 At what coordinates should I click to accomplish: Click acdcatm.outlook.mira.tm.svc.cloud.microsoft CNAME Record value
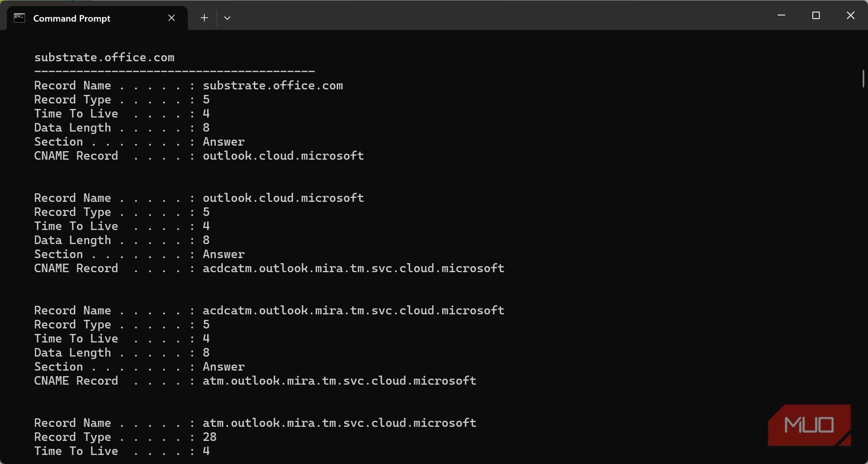353,268
